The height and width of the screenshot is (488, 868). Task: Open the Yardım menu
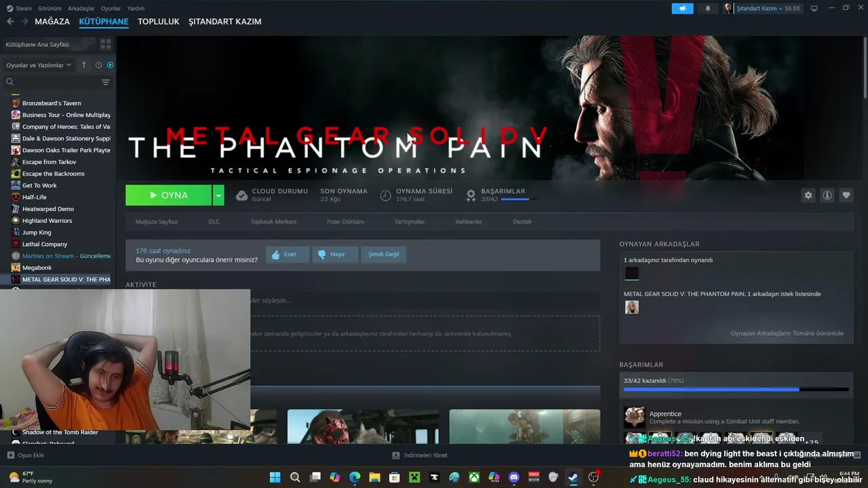tap(136, 8)
